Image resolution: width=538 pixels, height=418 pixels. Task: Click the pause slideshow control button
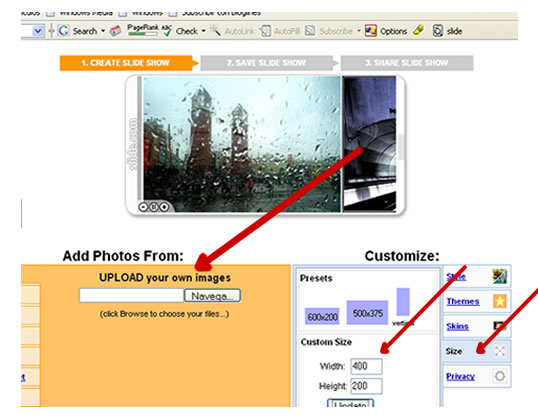154,207
